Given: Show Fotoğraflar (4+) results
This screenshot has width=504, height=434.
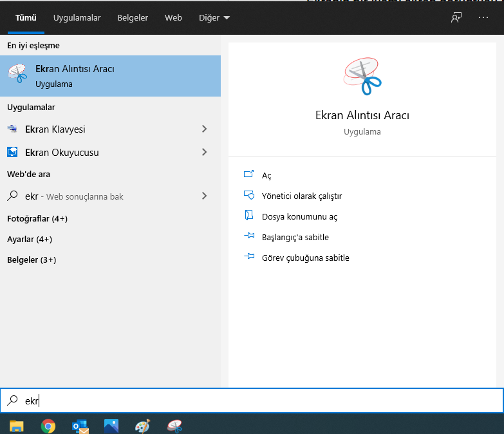Looking at the screenshot, I should coord(37,218).
